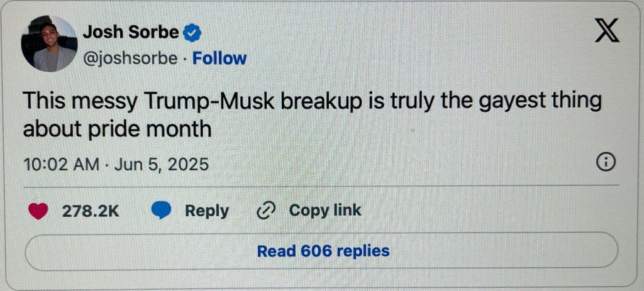Like the tweet with the heart icon
This screenshot has width=644, height=291.
pyautogui.click(x=38, y=211)
